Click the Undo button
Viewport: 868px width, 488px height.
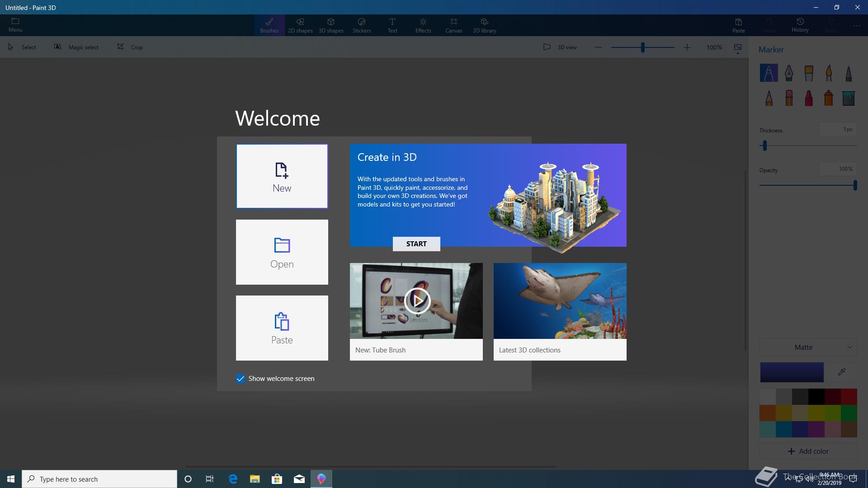769,25
